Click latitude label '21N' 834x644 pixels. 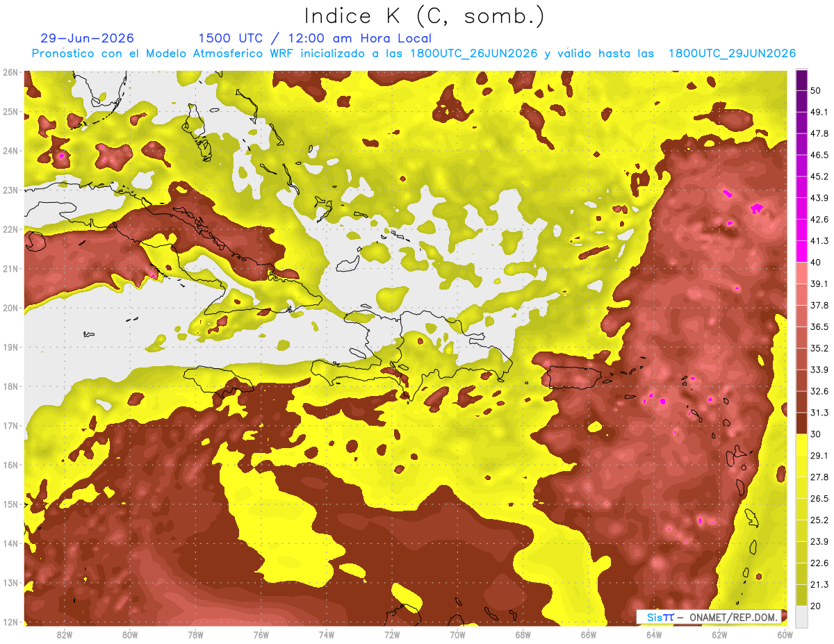click(x=11, y=269)
